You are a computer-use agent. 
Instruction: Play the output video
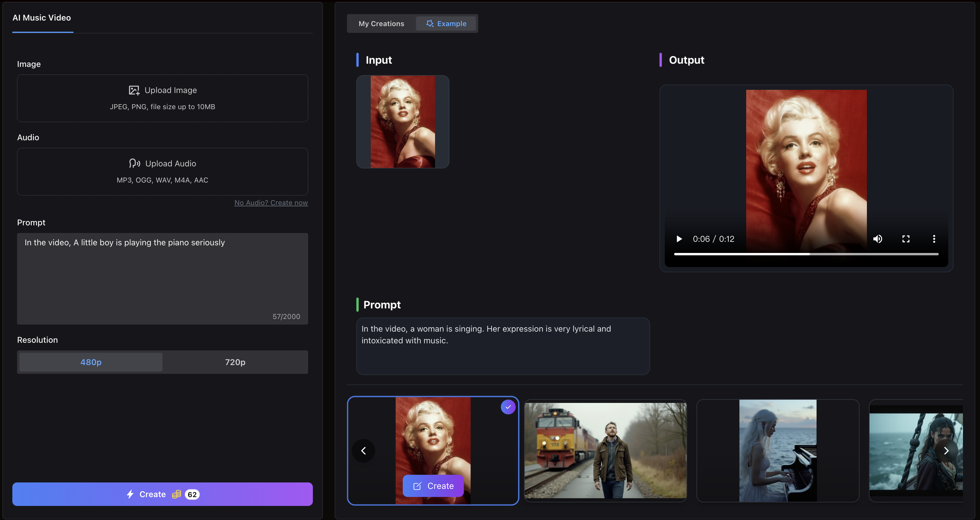[x=679, y=239]
